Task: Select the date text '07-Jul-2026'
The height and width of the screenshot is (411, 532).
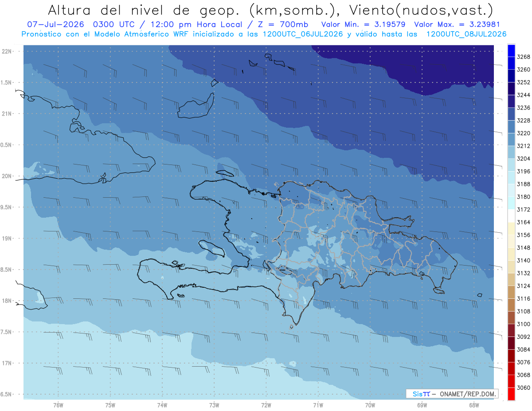Action: coord(55,25)
